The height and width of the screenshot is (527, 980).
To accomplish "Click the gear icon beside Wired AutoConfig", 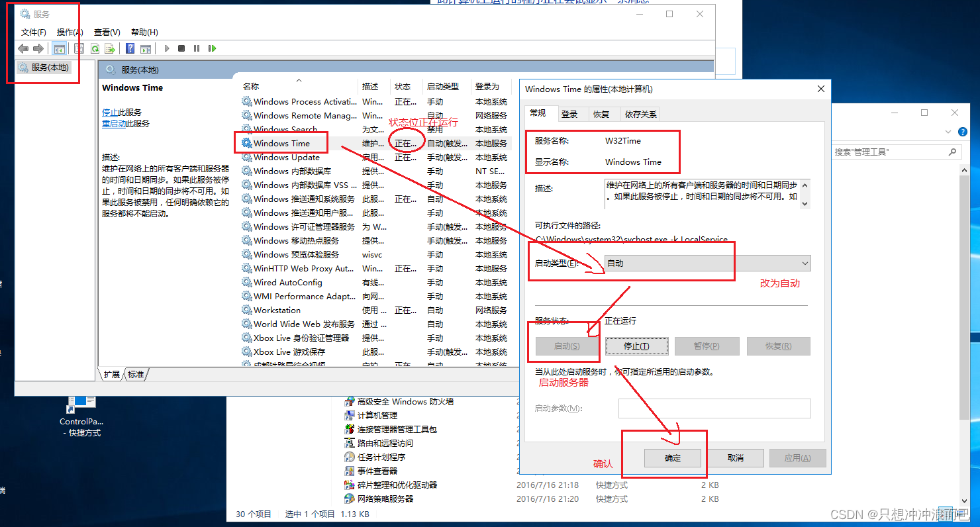I will click(x=246, y=283).
